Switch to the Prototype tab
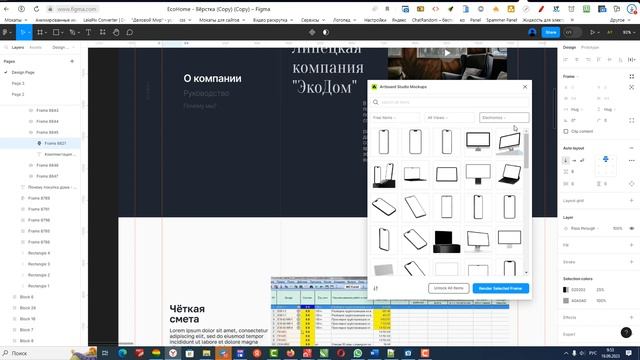The width and height of the screenshot is (640, 360). point(590,47)
